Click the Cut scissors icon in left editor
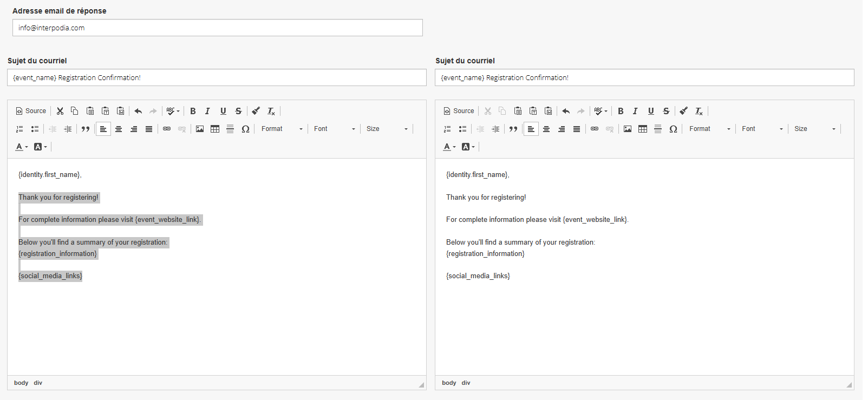 coord(60,111)
